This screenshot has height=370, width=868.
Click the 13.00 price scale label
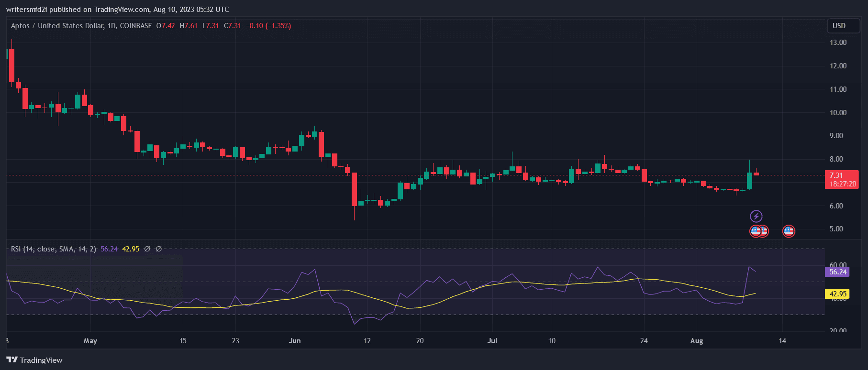pos(838,43)
